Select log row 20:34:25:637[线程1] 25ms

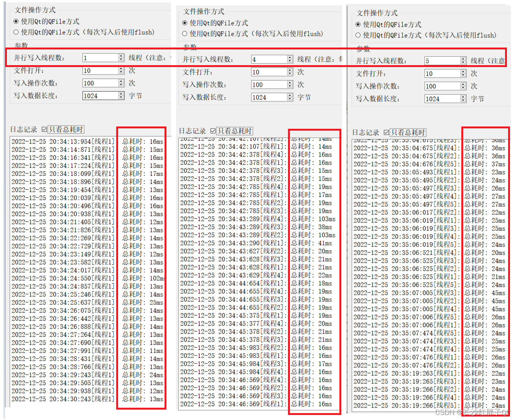(x=87, y=303)
